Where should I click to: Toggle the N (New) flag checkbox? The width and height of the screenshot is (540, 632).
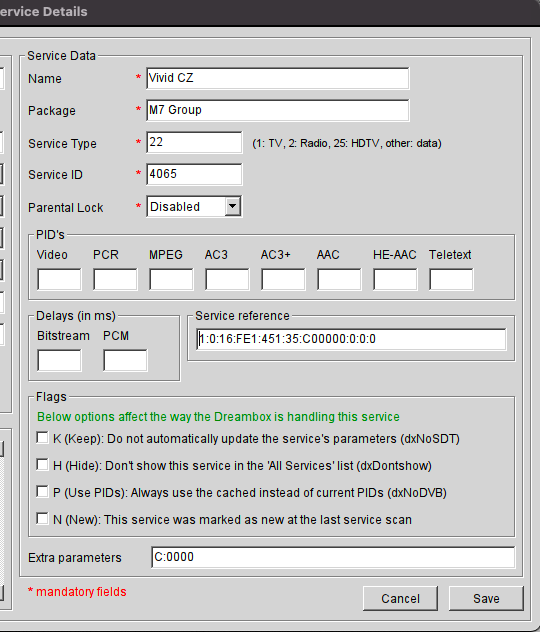tap(42, 519)
